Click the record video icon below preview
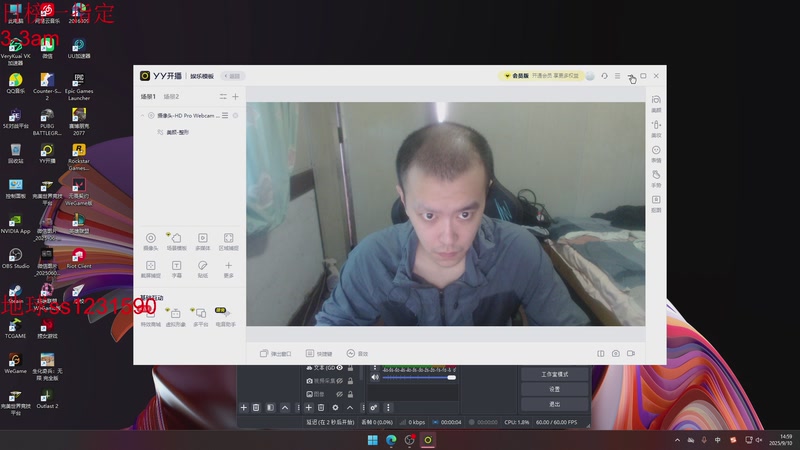The height and width of the screenshot is (450, 800). (x=631, y=354)
